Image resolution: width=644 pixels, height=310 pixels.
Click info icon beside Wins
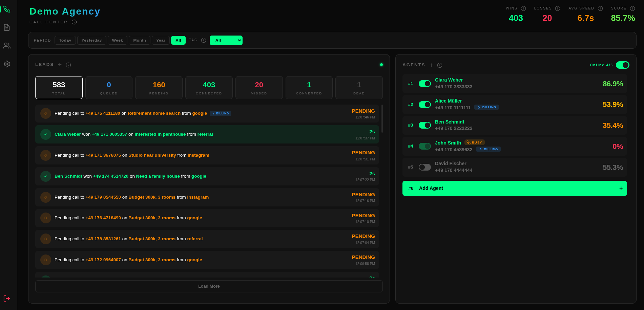click(523, 8)
